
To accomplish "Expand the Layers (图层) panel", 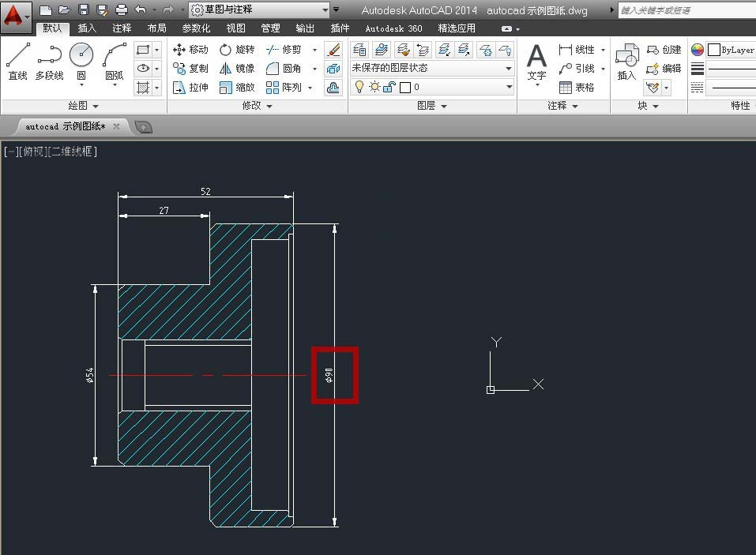I will [x=432, y=106].
